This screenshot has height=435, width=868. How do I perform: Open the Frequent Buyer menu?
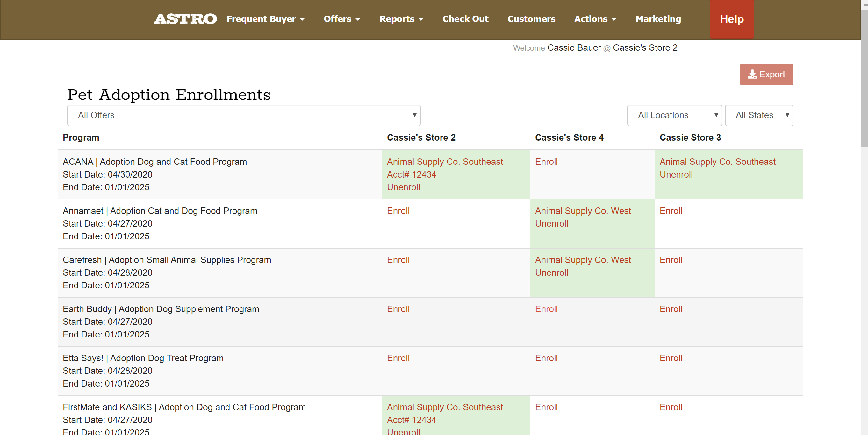click(x=266, y=19)
